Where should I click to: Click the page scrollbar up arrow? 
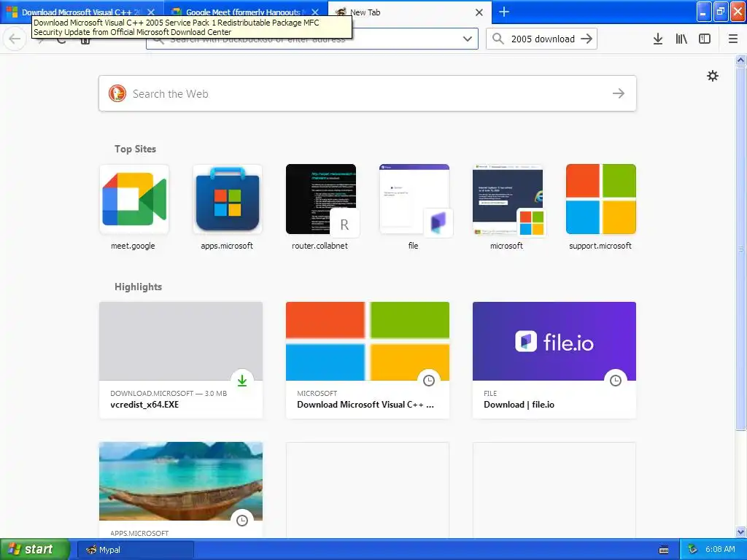coord(741,60)
